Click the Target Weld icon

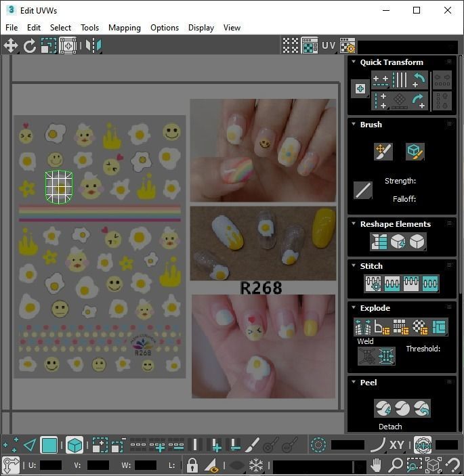[367, 355]
